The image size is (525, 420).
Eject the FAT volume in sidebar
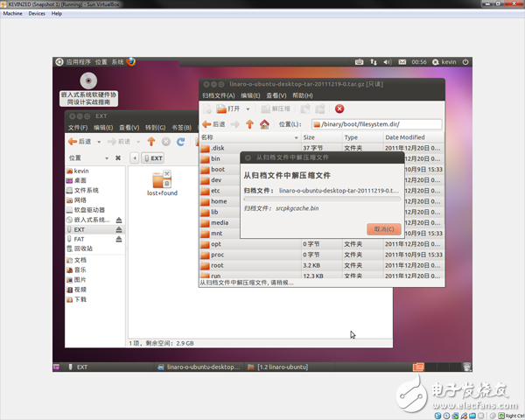click(119, 239)
